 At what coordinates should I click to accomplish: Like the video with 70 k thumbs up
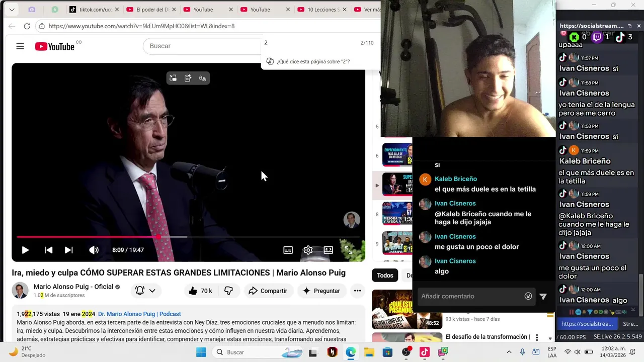[x=200, y=291]
